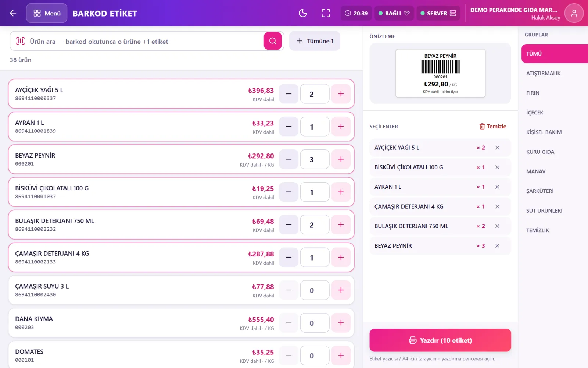Add a label for ÇAMAŞIR SUYU 3 L
The width and height of the screenshot is (588, 368).
(x=341, y=290)
